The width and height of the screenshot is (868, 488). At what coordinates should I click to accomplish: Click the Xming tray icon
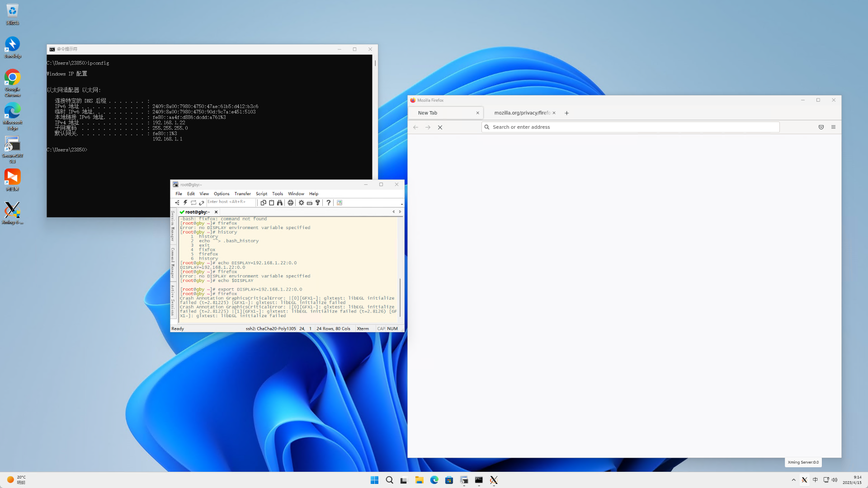click(x=804, y=480)
